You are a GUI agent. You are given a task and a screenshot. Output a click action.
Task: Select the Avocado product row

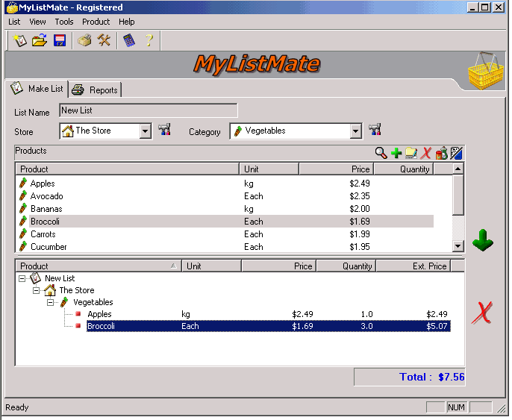pyautogui.click(x=225, y=196)
